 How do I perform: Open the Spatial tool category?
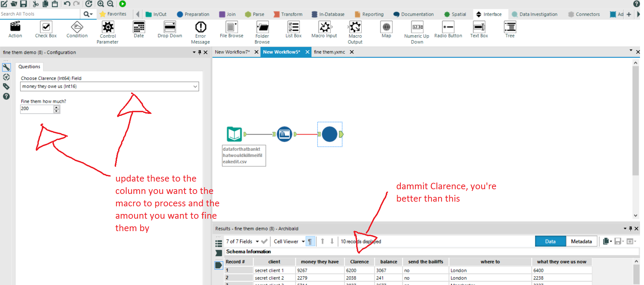[455, 14]
